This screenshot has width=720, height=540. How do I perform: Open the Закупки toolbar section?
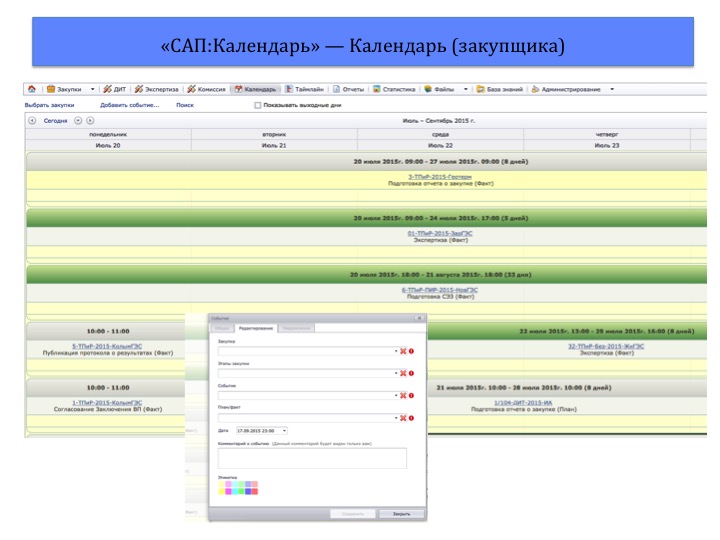(x=64, y=89)
